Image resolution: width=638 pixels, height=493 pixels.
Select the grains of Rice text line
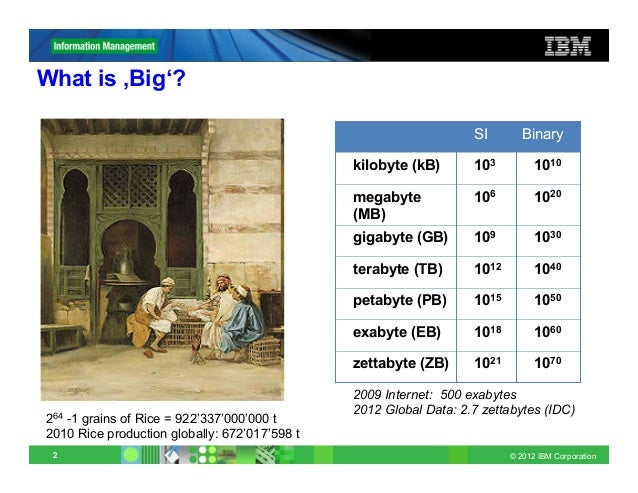[x=161, y=418]
